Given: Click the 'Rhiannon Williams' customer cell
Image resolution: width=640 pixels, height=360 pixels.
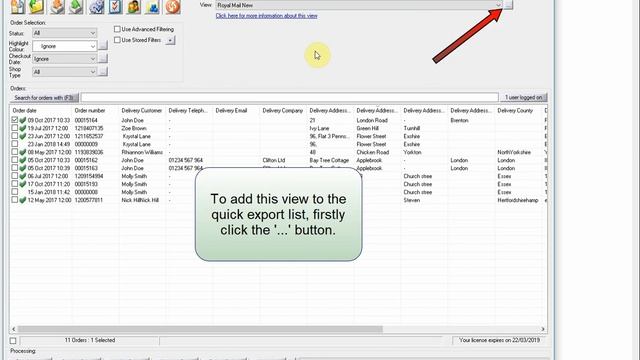Looking at the screenshot, I should 142,152.
